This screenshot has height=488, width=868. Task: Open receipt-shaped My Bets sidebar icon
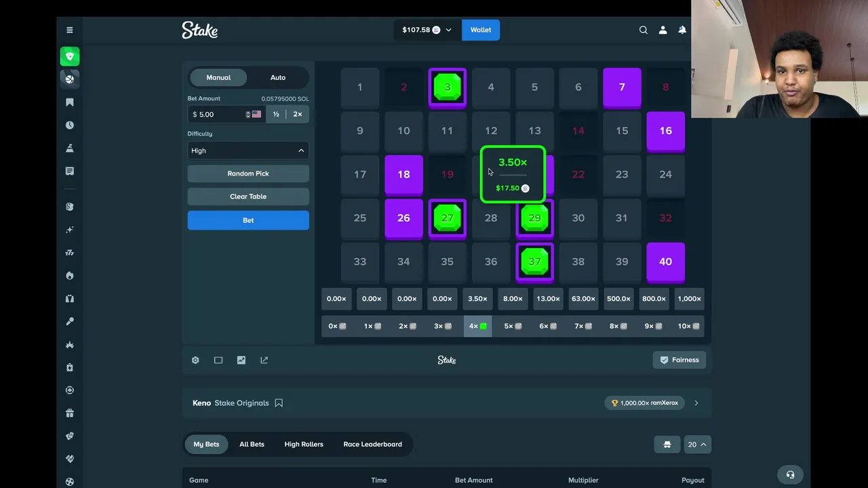click(69, 171)
